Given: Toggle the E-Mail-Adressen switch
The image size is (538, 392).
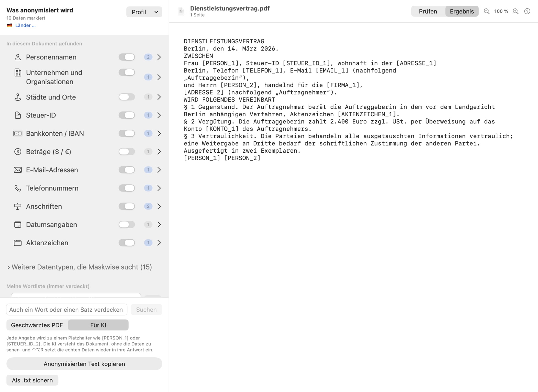Looking at the screenshot, I should (127, 170).
